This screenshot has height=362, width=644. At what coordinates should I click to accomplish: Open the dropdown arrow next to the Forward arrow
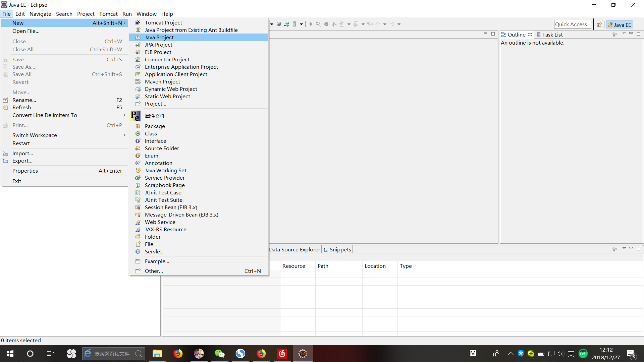point(398,24)
